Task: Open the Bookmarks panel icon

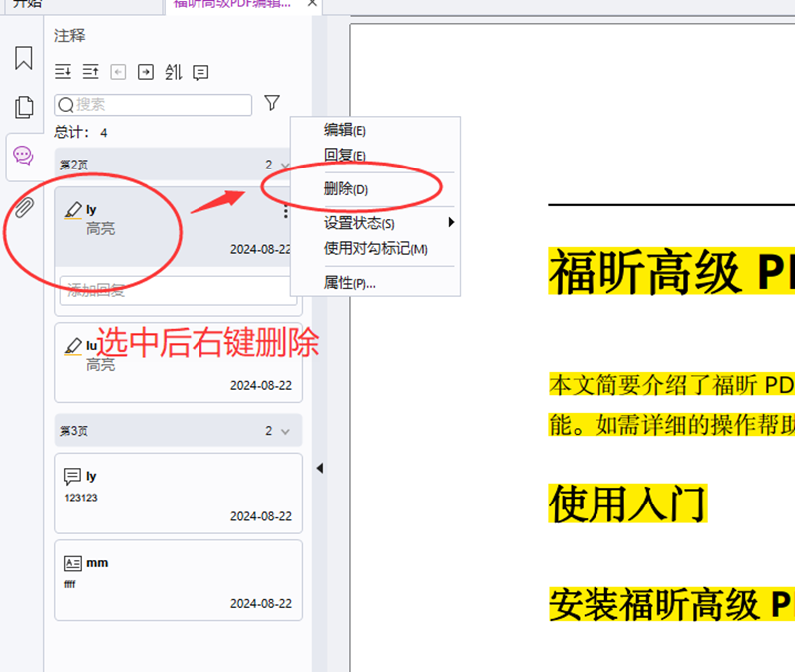Action: [x=23, y=57]
